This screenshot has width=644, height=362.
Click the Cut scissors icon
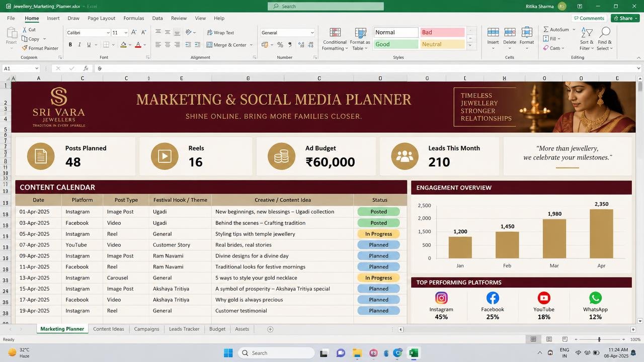pyautogui.click(x=24, y=30)
